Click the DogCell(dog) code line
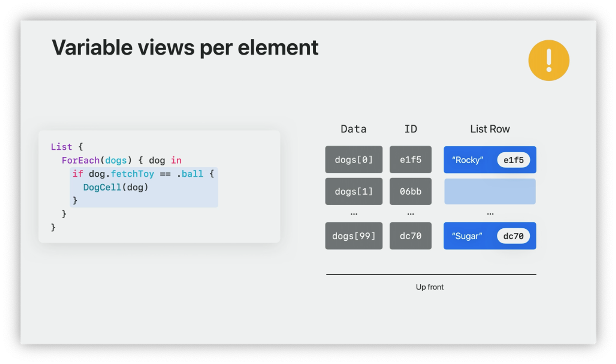This screenshot has height=364, width=616. (116, 187)
